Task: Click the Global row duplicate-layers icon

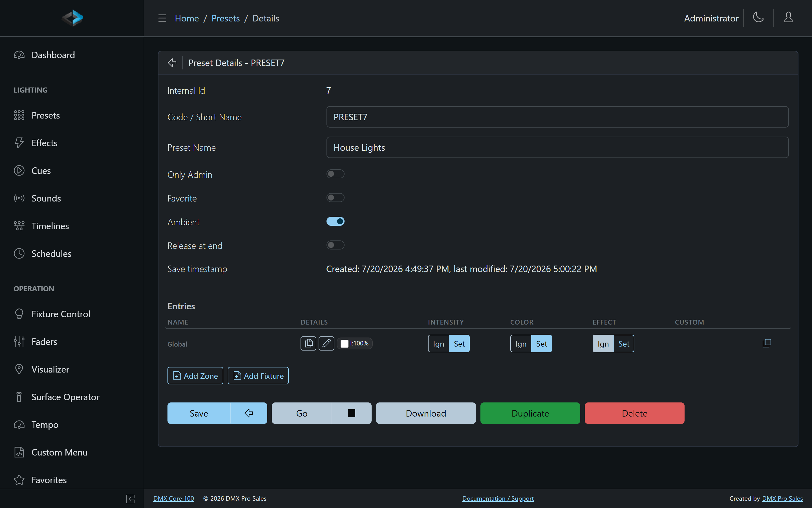Action: (x=767, y=343)
